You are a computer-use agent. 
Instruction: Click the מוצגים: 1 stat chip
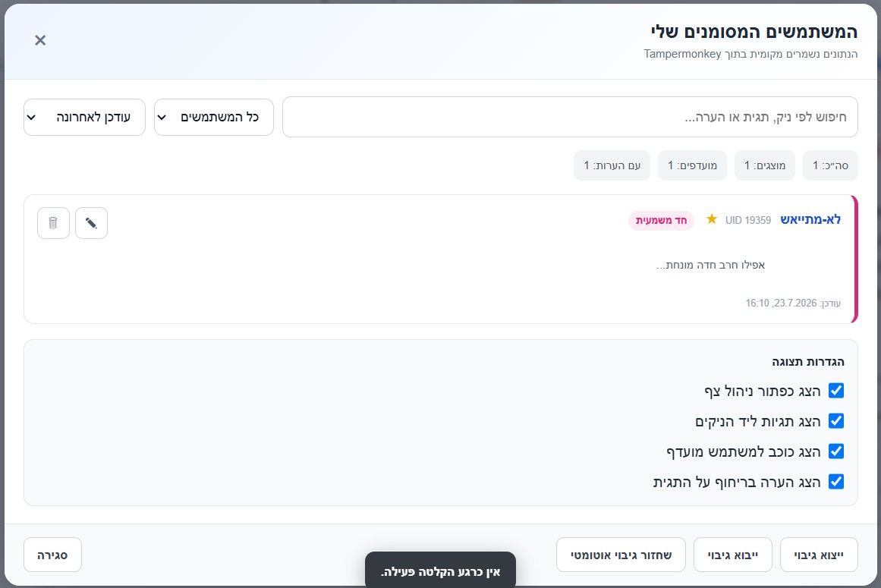coord(765,165)
